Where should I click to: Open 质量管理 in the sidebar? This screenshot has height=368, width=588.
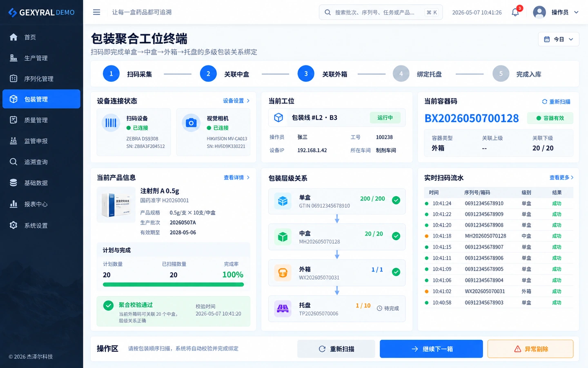pyautogui.click(x=41, y=120)
